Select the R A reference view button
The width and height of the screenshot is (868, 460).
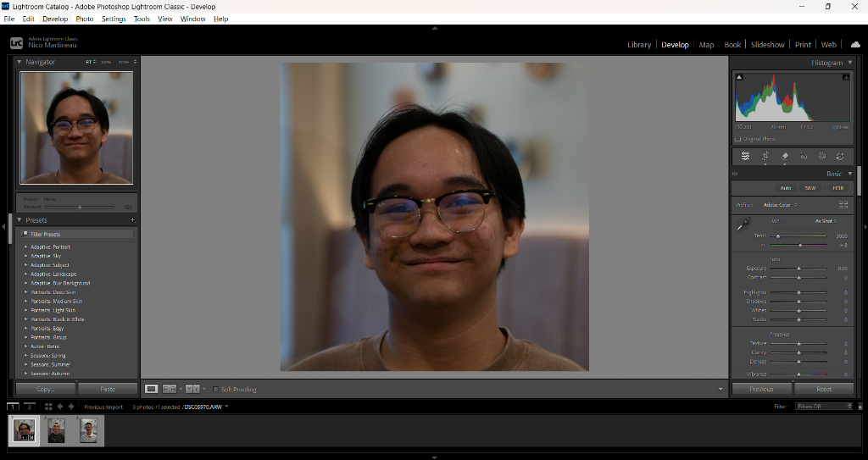click(170, 389)
